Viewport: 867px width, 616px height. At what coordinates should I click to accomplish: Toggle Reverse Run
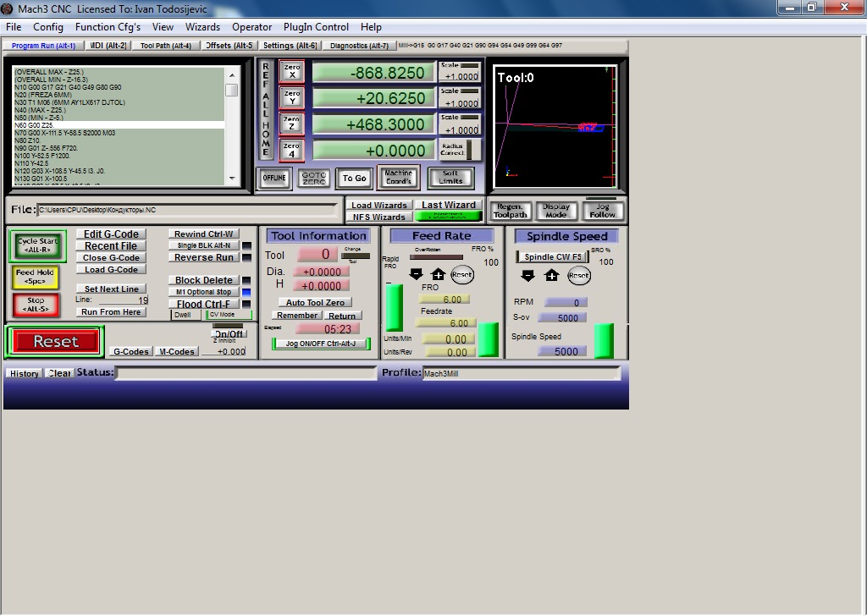[203, 257]
